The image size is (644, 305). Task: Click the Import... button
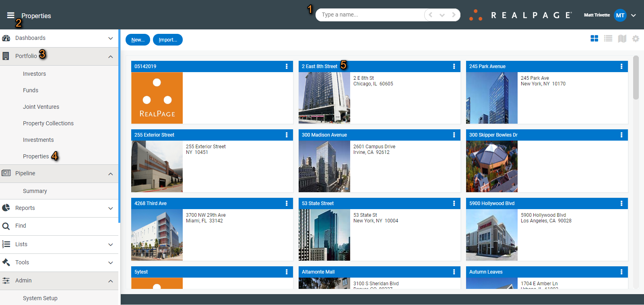(168, 39)
